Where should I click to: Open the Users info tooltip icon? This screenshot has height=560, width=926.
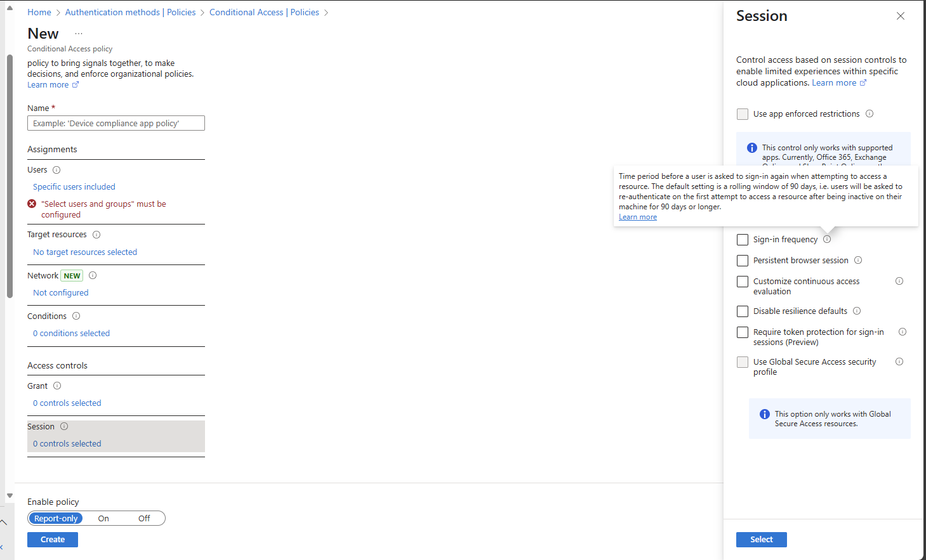[56, 169]
